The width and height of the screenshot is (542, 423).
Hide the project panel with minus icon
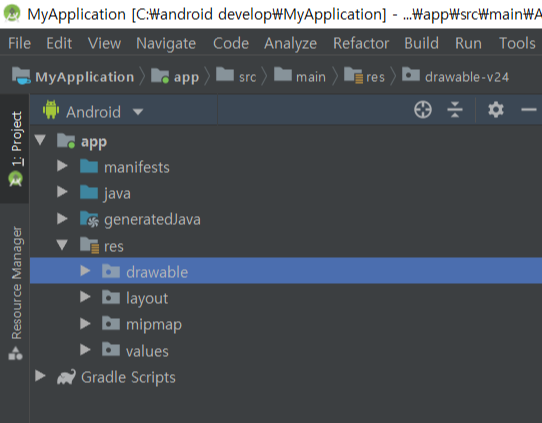pyautogui.click(x=529, y=110)
